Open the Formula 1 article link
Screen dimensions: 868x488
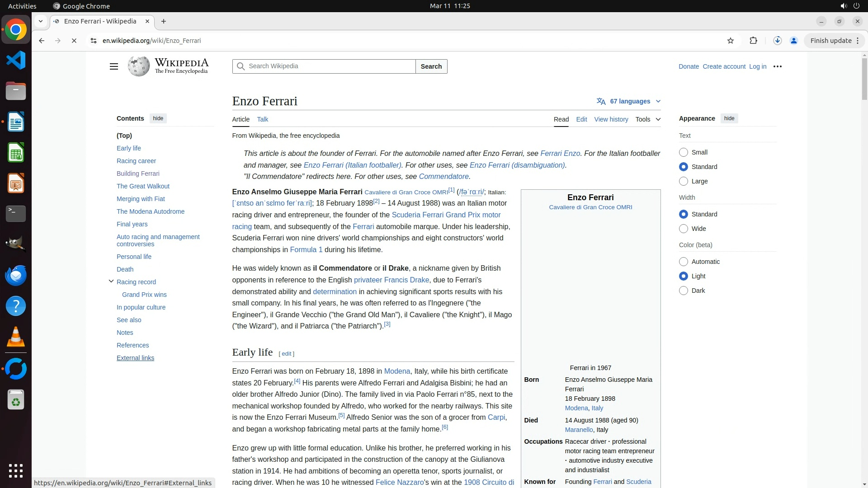(x=306, y=250)
